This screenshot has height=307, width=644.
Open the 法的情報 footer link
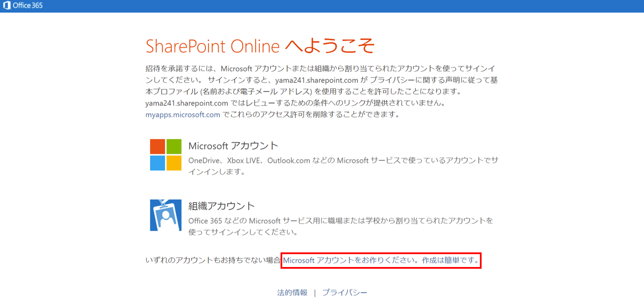click(292, 293)
